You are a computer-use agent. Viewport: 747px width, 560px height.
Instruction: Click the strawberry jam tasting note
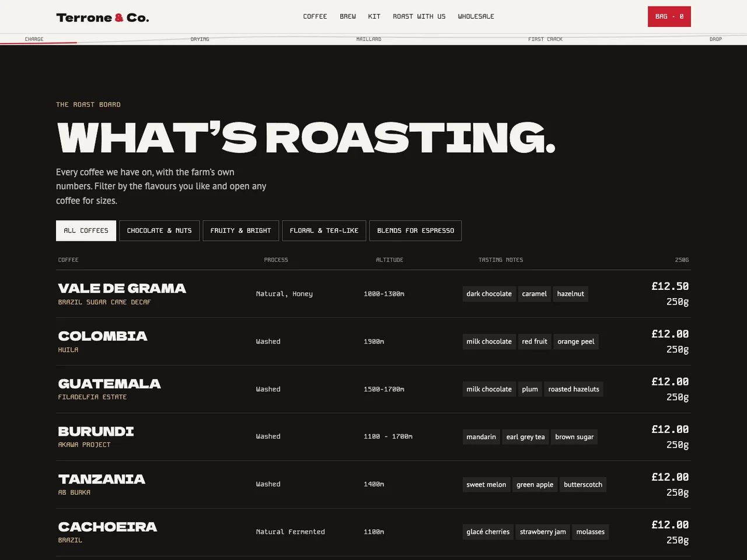pyautogui.click(x=543, y=532)
